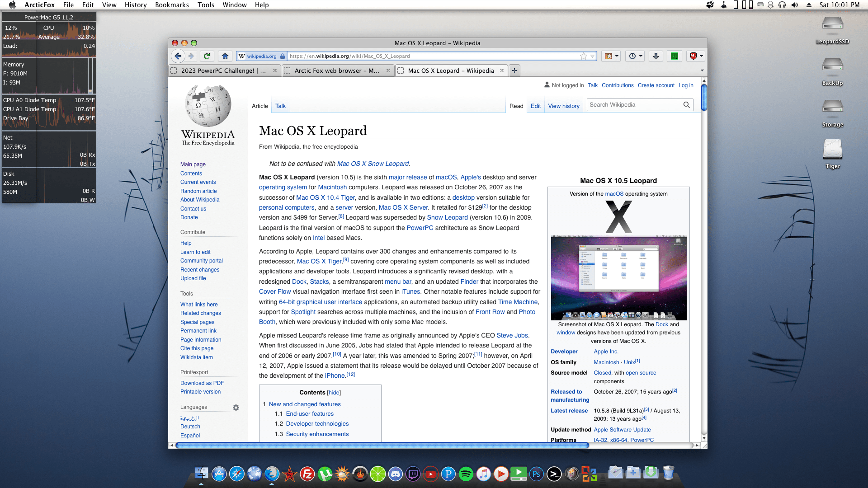Viewport: 868px width, 488px height.
Task: Open the Languages settings gear icon
Action: (x=236, y=408)
